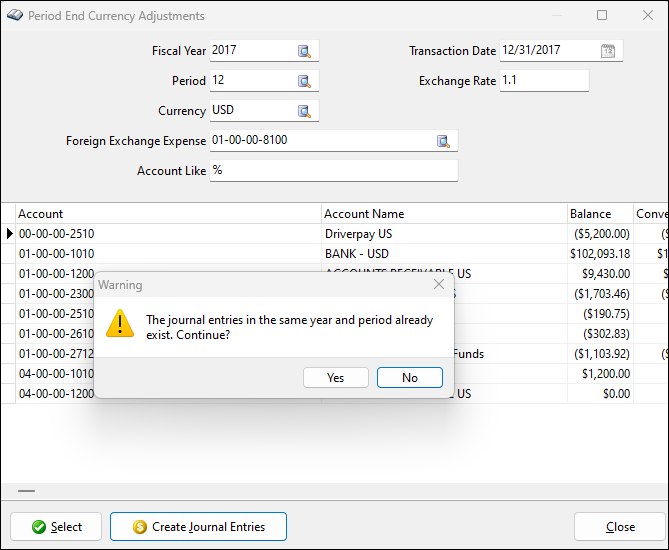The height and width of the screenshot is (550, 669).
Task: Click the Account Like filter field
Action: [332, 171]
